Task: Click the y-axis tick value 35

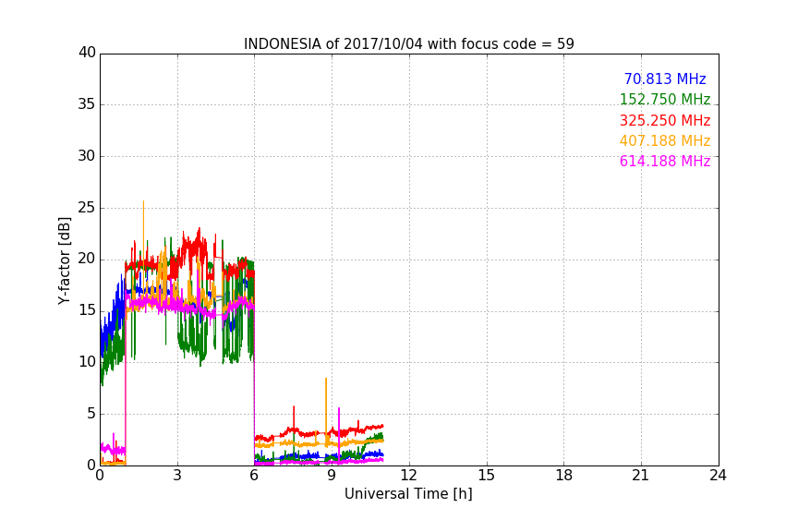Action: [x=87, y=104]
